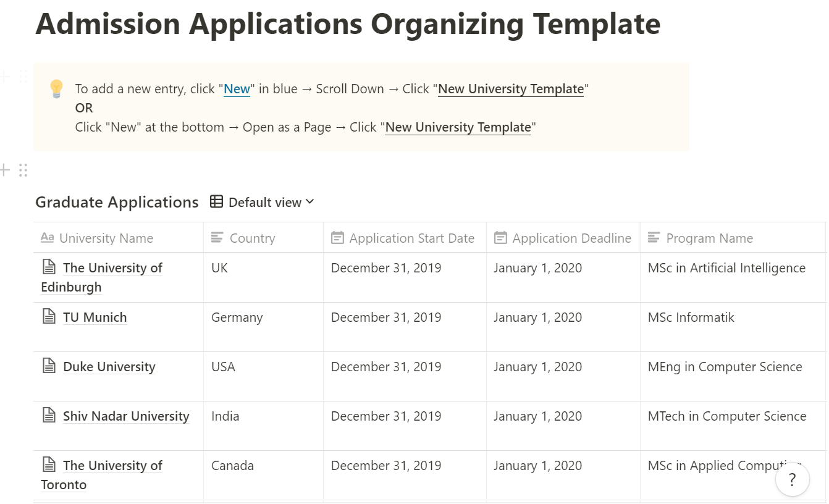Viewport: 829px width, 504px height.
Task: Click the table view icon next to Default view
Action: (x=216, y=202)
